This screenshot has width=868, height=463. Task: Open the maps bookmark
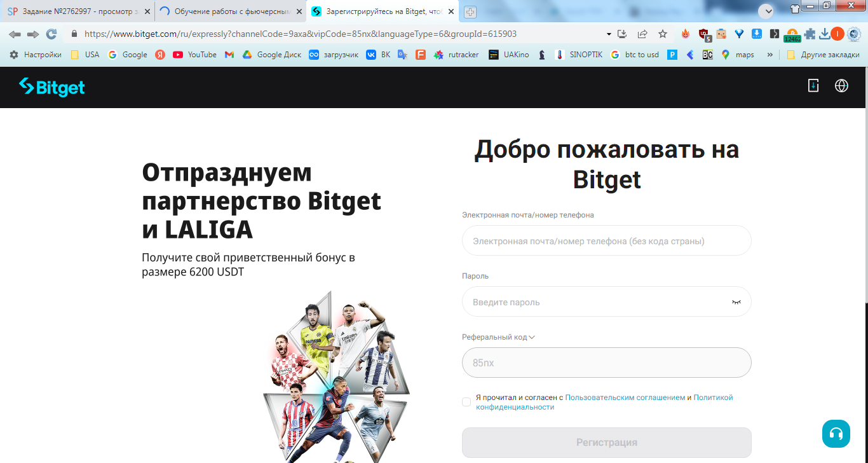(738, 55)
